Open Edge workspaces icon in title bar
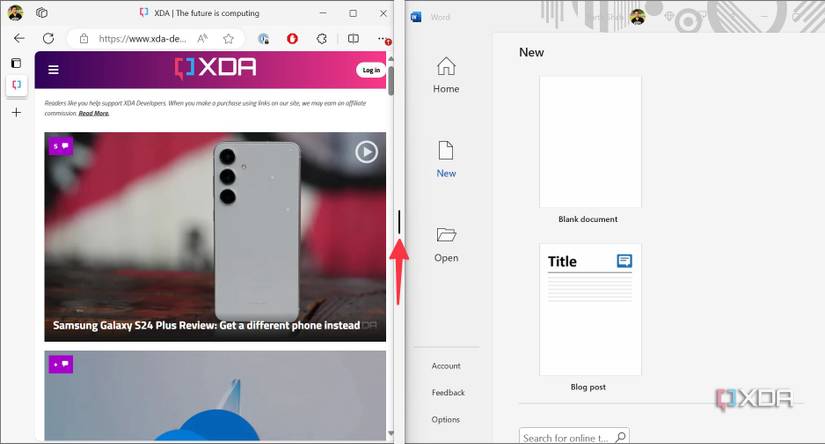Image resolution: width=825 pixels, height=444 pixels. (42, 13)
